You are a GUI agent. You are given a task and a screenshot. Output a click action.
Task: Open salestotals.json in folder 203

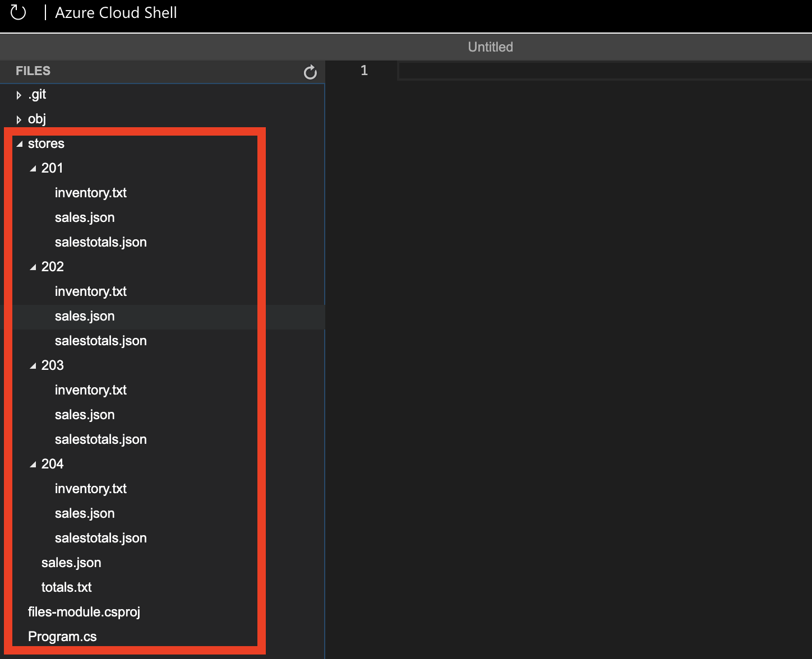[101, 439]
